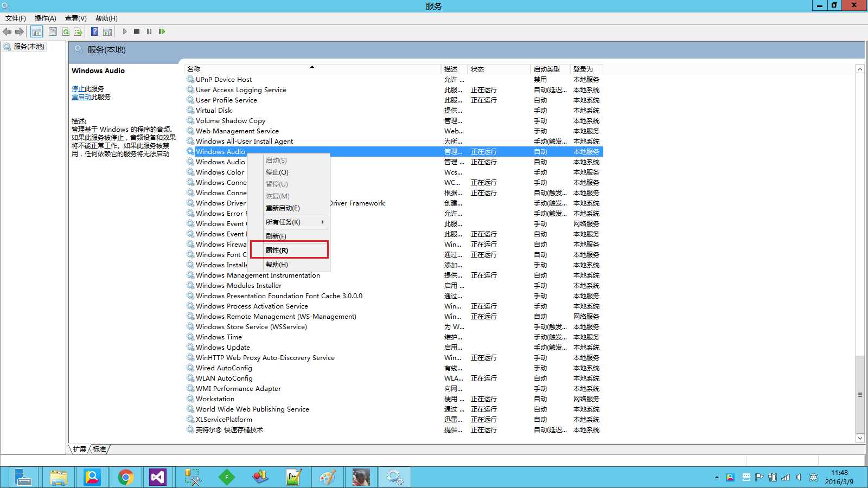Sort by the 描述 column header
Screen dimensions: 868x488
454,69
